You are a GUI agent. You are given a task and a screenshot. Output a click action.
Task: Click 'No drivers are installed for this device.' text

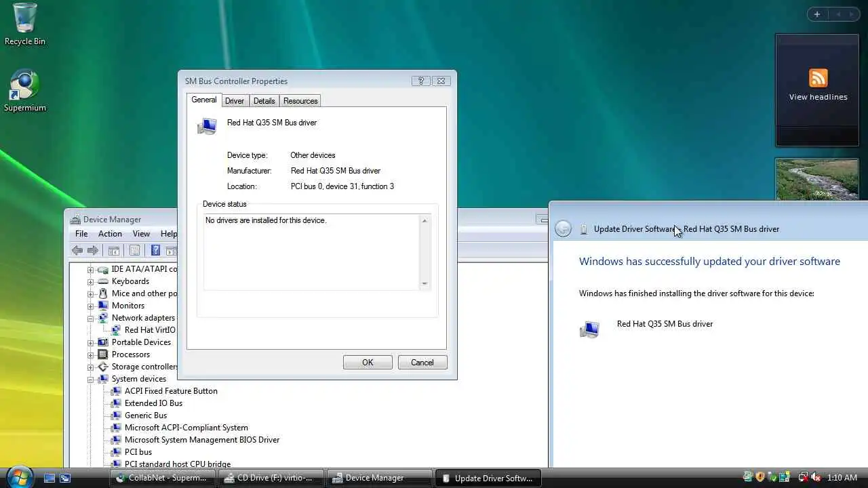pos(266,220)
